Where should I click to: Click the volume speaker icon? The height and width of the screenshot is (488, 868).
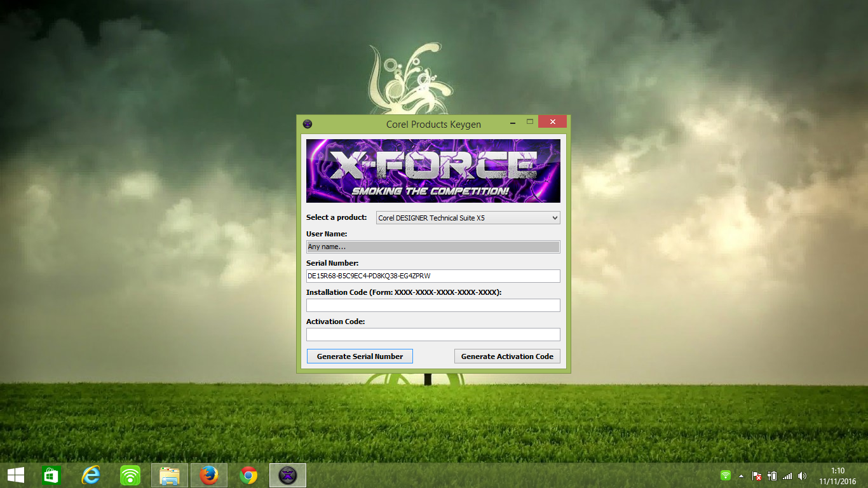pos(803,475)
